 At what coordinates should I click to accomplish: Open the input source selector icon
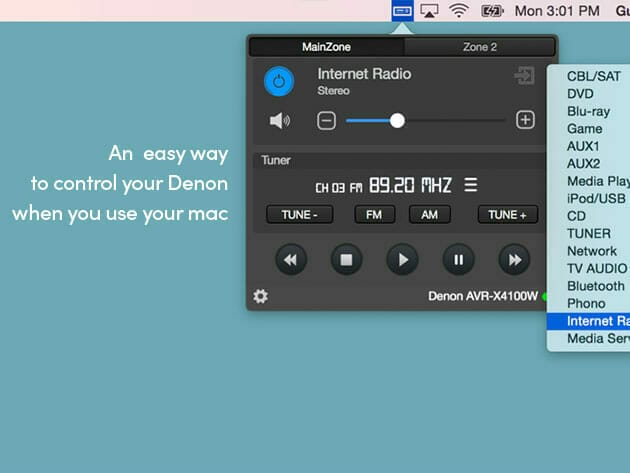[524, 76]
